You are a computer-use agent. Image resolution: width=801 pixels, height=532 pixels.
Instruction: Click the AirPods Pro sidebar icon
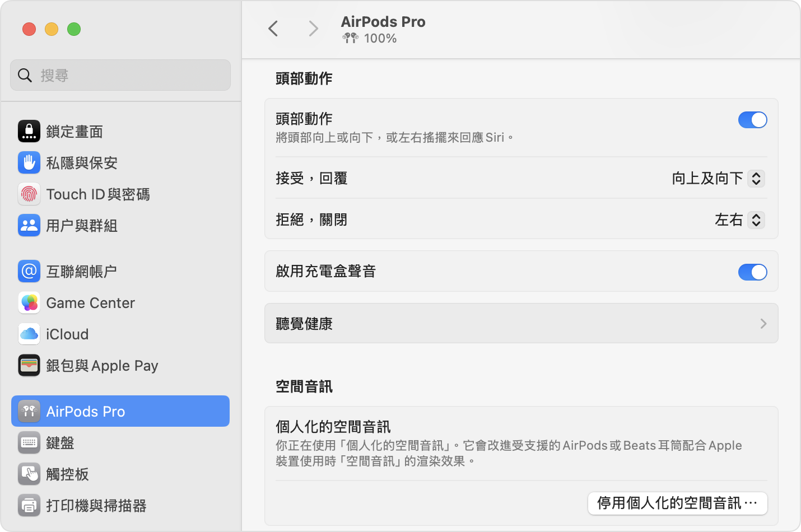[x=29, y=411]
